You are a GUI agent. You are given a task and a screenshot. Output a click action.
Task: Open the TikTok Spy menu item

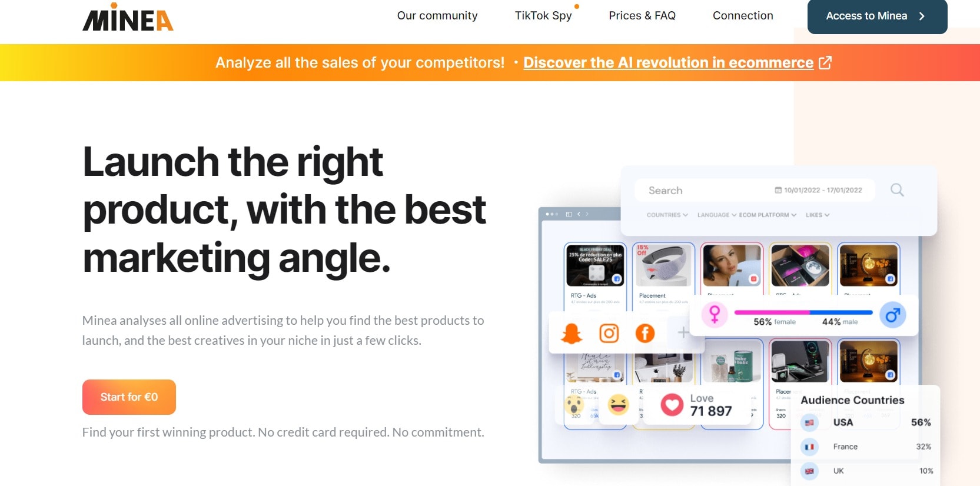(543, 16)
